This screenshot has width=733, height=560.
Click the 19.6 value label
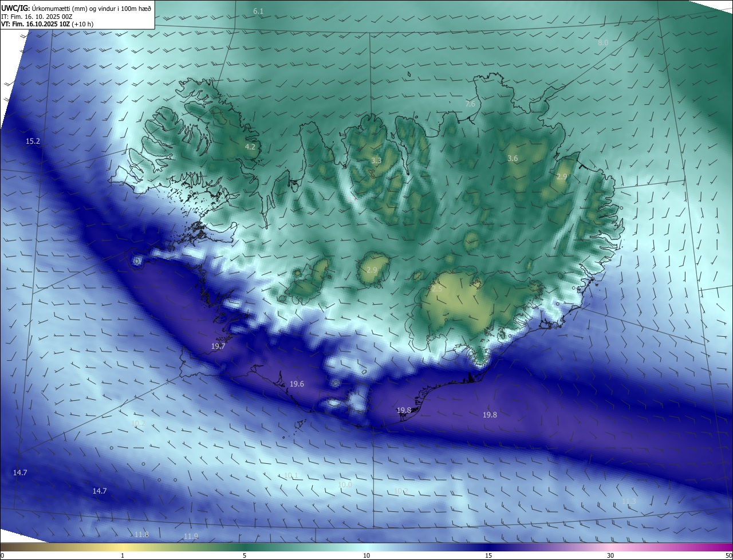point(297,384)
